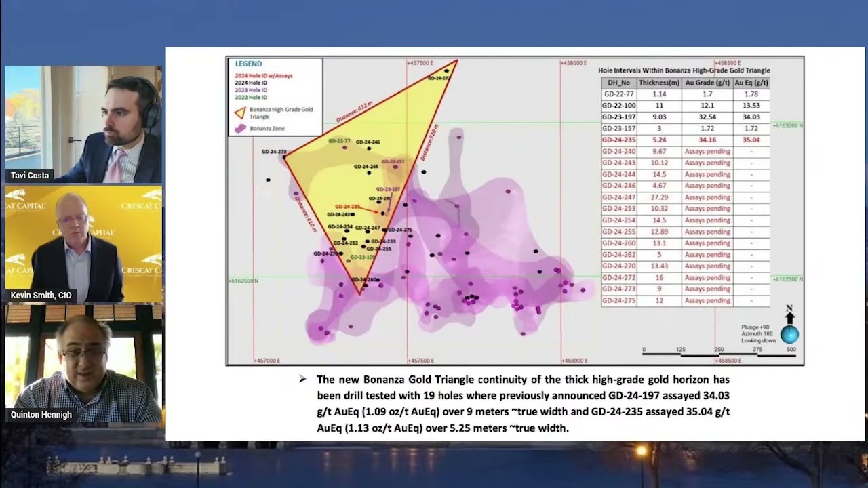Image resolution: width=868 pixels, height=488 pixels.
Task: Click table cell 'GD-23-197'
Action: click(619, 117)
